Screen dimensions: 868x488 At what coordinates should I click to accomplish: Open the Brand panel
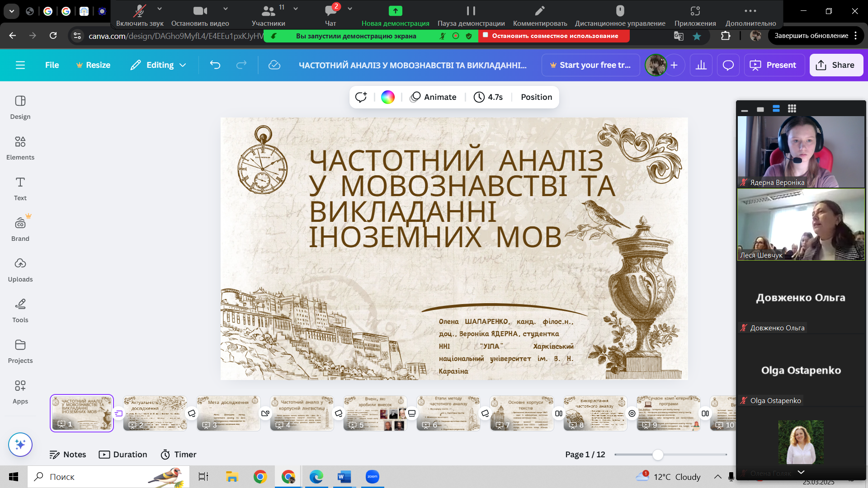click(20, 230)
